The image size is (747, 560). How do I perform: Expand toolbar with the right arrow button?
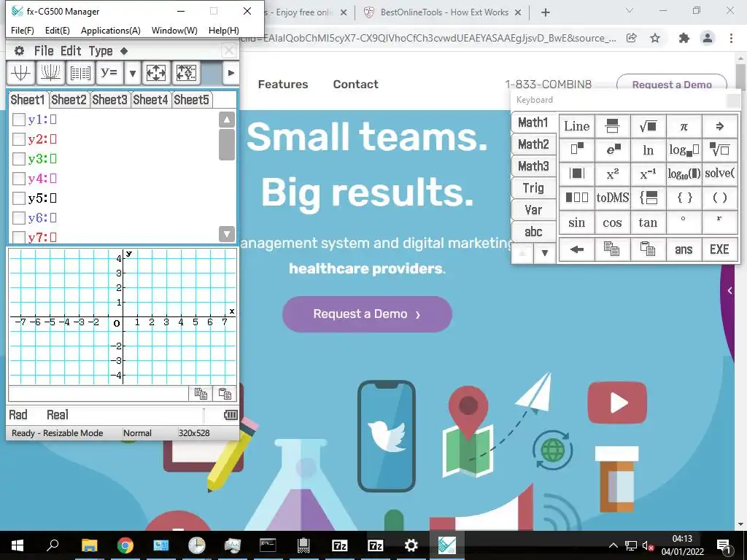tap(231, 73)
